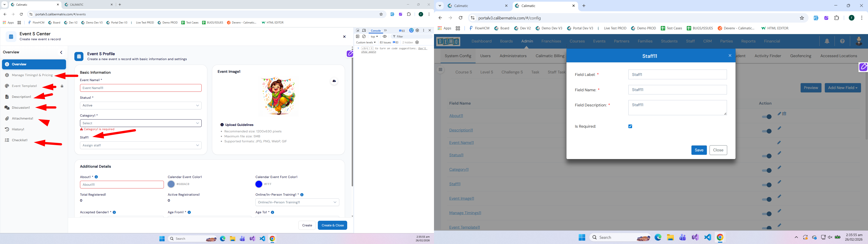Open the Add New Field dropdown

tap(842, 88)
